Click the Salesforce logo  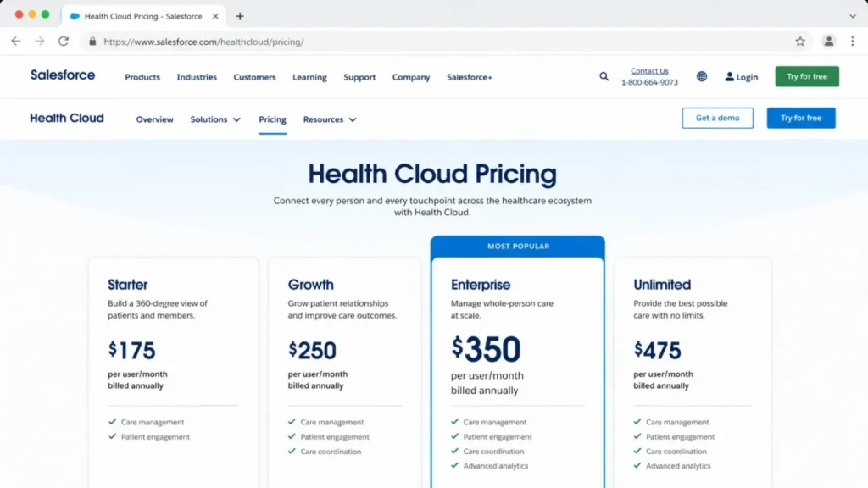63,75
